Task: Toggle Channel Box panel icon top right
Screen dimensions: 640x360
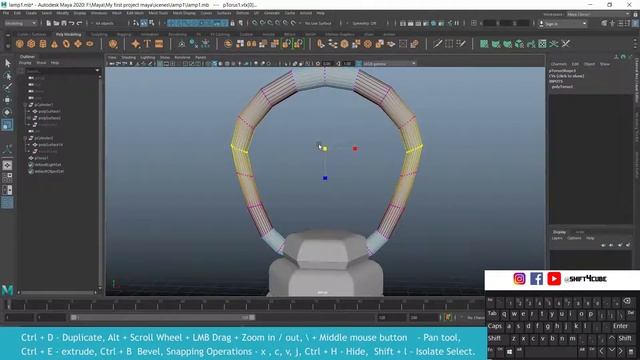Action: tap(635, 24)
